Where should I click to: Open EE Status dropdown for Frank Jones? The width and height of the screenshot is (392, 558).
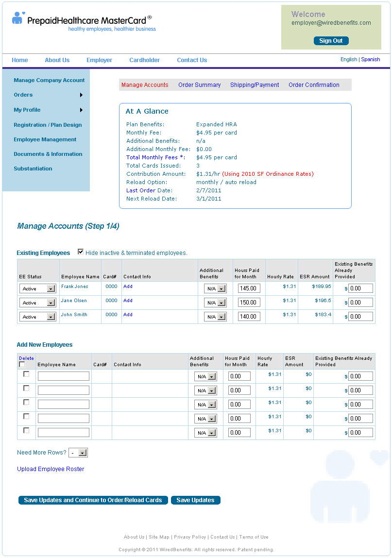38,288
